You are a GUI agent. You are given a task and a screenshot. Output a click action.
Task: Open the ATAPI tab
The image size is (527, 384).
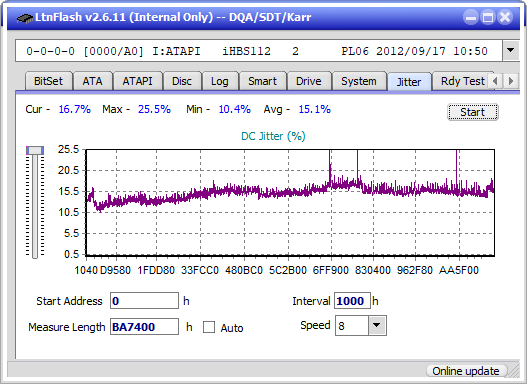click(137, 81)
